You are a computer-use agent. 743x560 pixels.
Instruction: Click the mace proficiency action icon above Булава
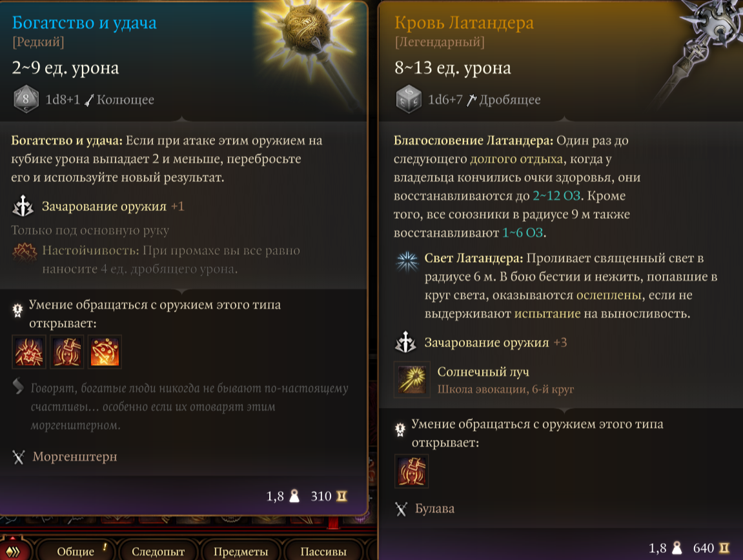pyautogui.click(x=411, y=471)
